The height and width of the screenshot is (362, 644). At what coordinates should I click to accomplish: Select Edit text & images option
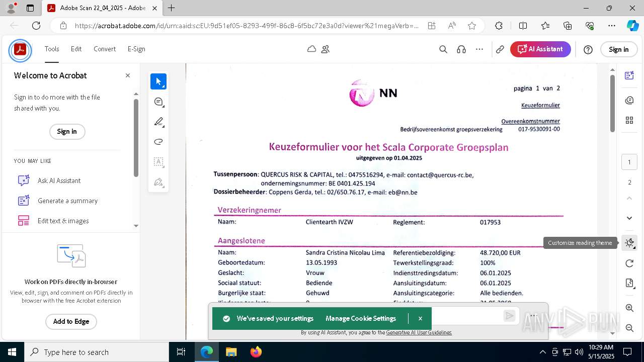point(63,221)
